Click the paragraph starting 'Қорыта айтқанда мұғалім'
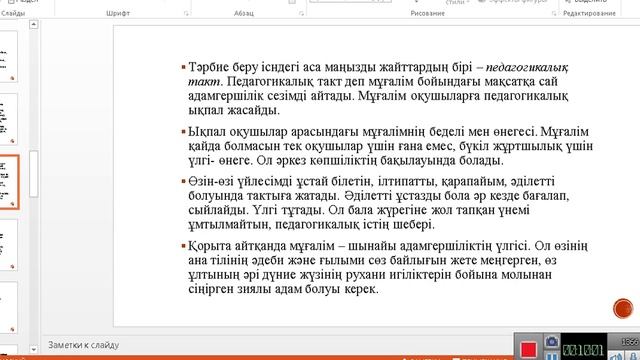The width and height of the screenshot is (640, 360). [x=388, y=267]
